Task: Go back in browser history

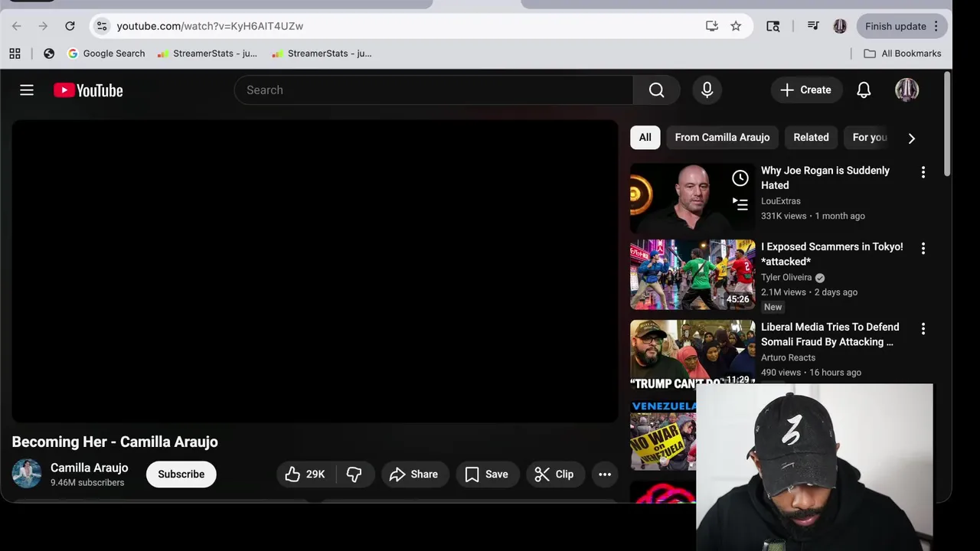Action: click(17, 26)
